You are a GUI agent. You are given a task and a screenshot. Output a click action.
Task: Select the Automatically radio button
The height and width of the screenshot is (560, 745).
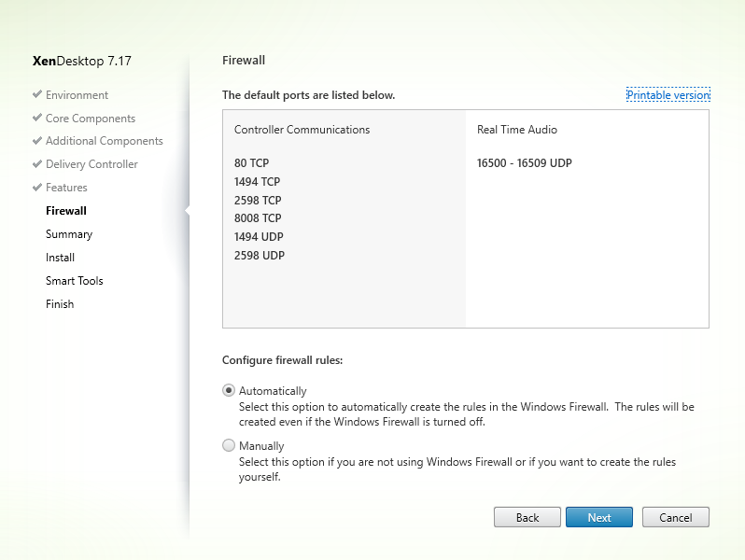[229, 390]
